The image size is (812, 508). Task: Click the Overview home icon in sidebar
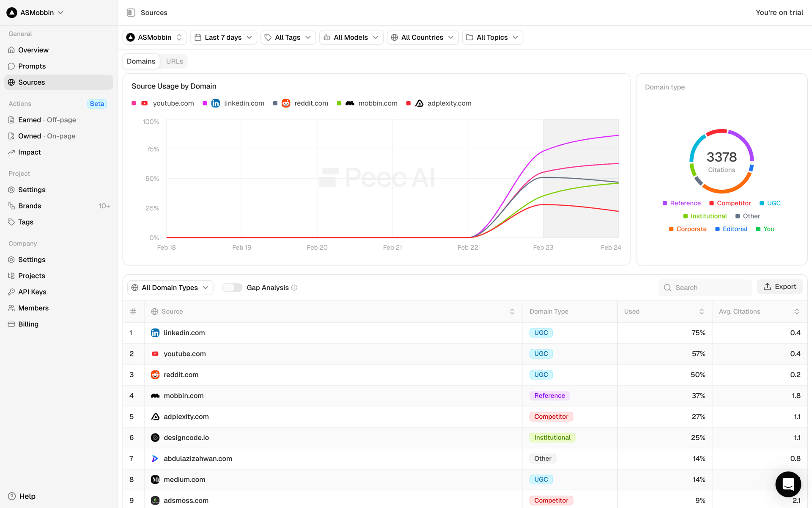click(11, 50)
